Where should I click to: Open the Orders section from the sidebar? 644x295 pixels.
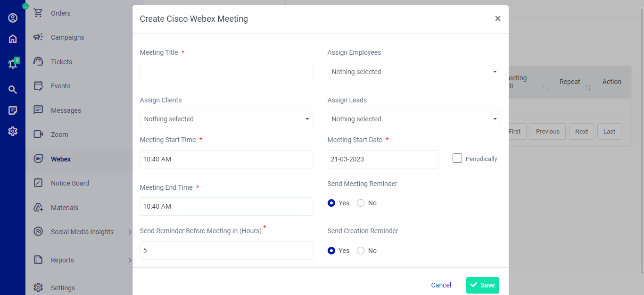[x=60, y=13]
